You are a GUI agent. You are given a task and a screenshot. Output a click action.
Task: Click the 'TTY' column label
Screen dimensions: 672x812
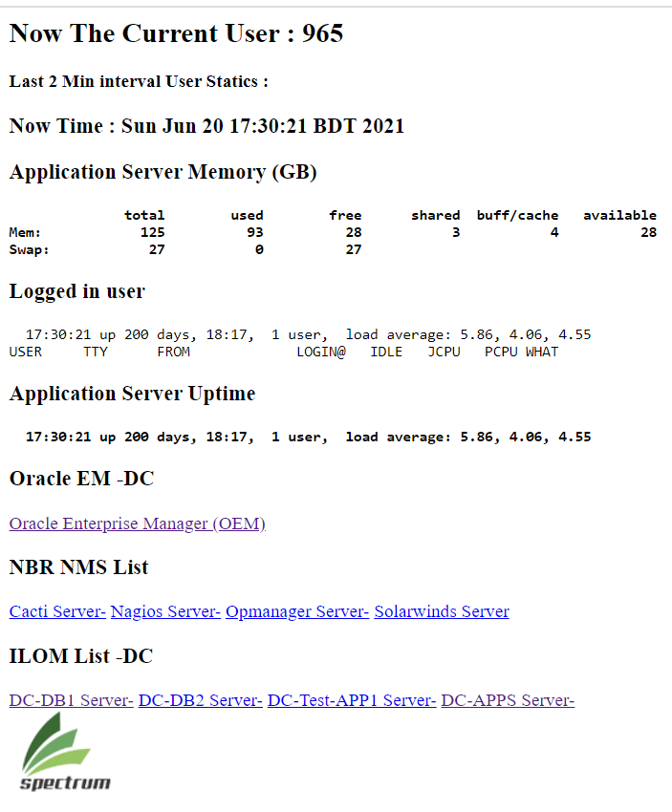coord(96,352)
